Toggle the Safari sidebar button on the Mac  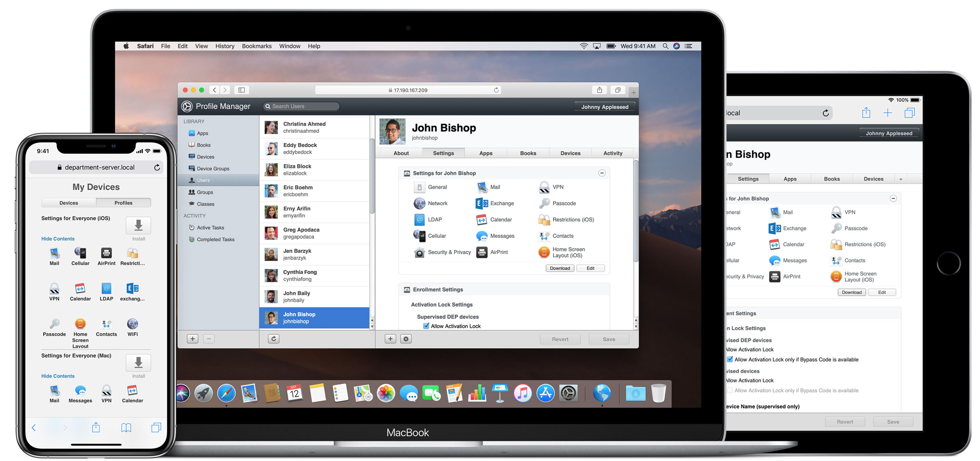(242, 90)
